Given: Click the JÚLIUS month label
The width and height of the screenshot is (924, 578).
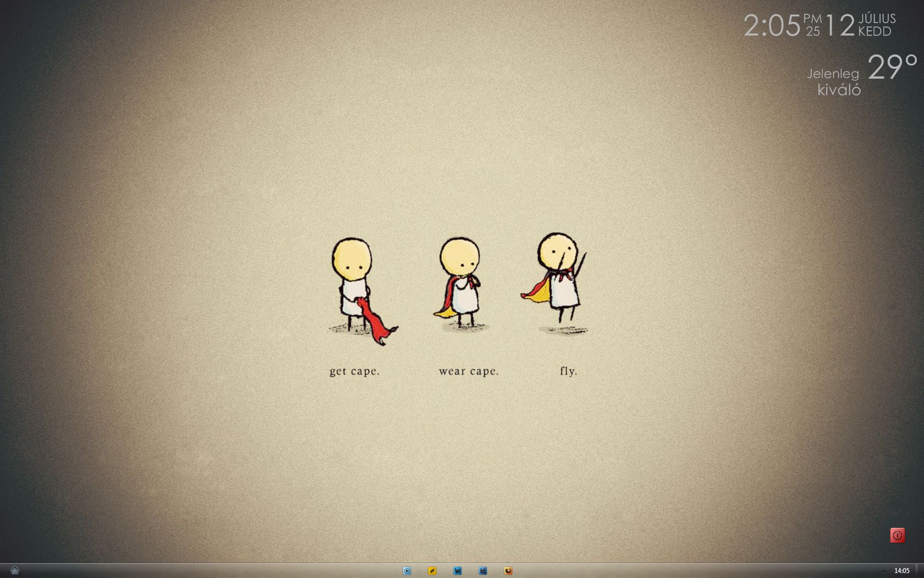Looking at the screenshot, I should (x=877, y=19).
